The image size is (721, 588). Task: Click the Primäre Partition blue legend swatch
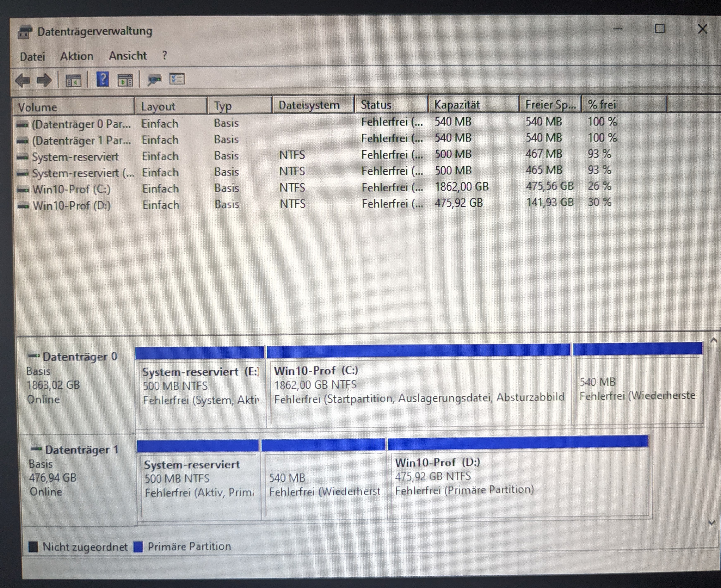coord(138,547)
